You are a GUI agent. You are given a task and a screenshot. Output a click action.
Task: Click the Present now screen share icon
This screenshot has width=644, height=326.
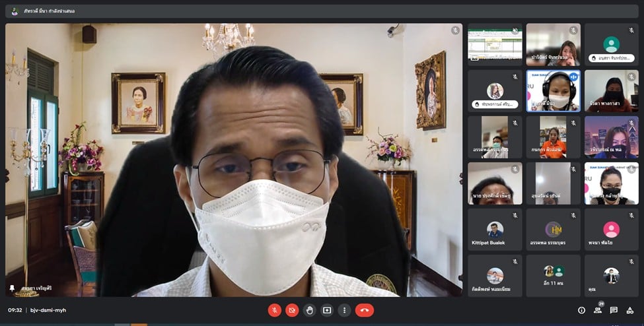pos(327,310)
